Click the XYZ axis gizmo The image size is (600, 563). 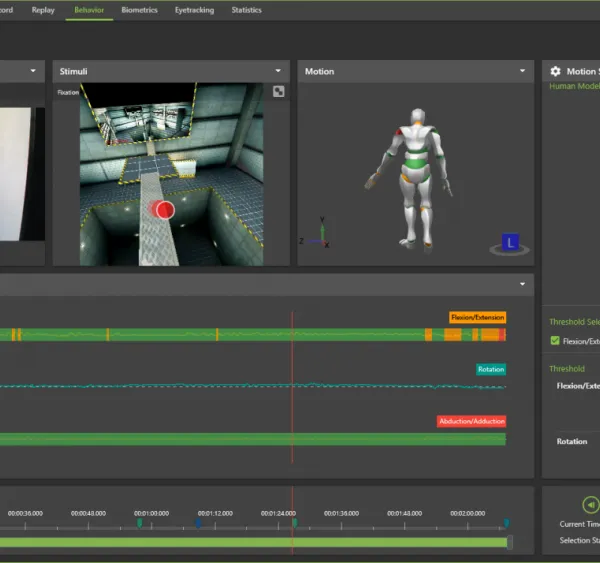(x=315, y=233)
